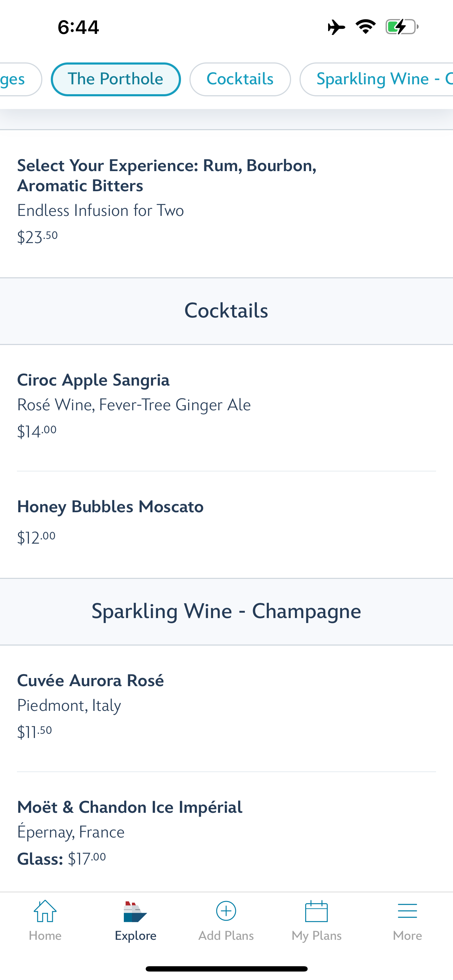Tap the Wi-Fi status icon

(366, 26)
